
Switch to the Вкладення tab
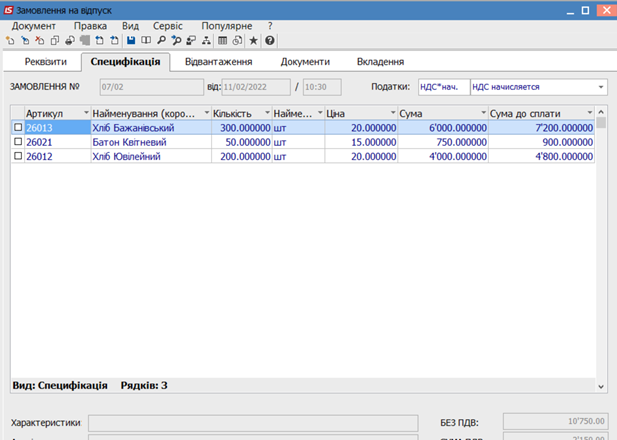click(381, 62)
